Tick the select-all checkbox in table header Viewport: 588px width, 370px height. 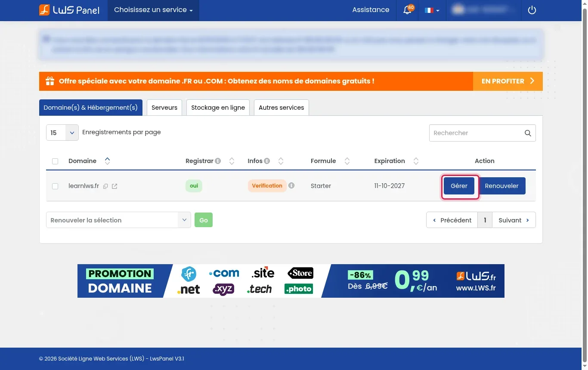click(x=55, y=161)
